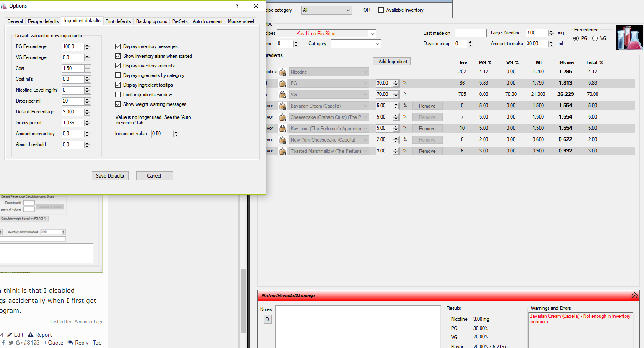The height and width of the screenshot is (348, 644).
Task: Share post via Facebook icon
Action: click(x=3, y=343)
